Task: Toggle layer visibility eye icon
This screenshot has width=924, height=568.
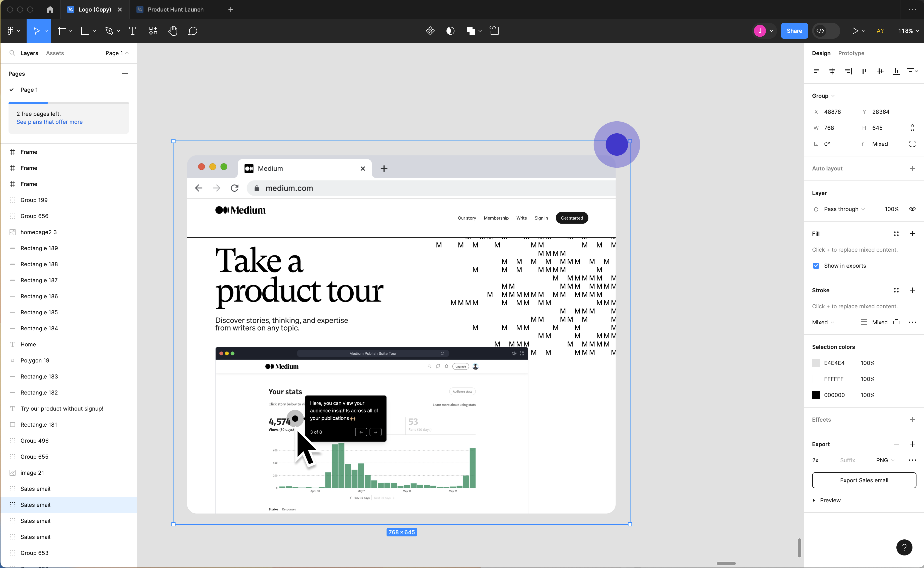Action: (x=912, y=209)
